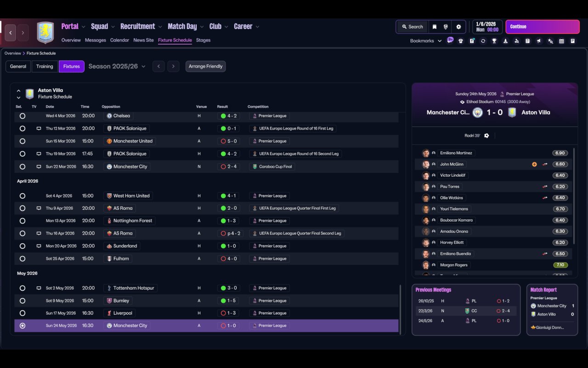Image resolution: width=588 pixels, height=368 pixels.
Task: Select the Tottenham Hotspur fixture radio button
Action: point(23,288)
